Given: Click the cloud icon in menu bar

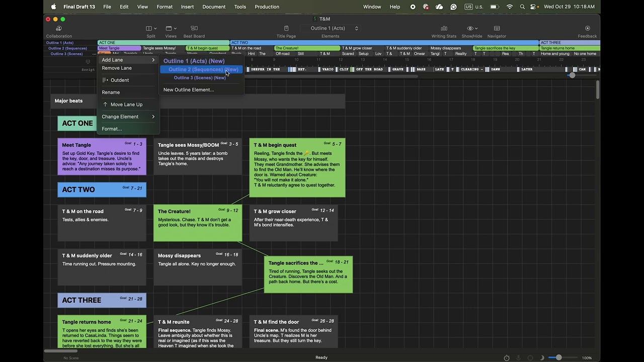Looking at the screenshot, I should (439, 7).
